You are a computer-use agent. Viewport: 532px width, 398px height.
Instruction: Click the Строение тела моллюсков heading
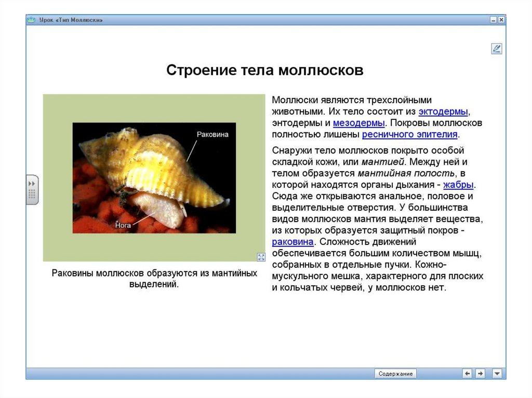coord(264,70)
